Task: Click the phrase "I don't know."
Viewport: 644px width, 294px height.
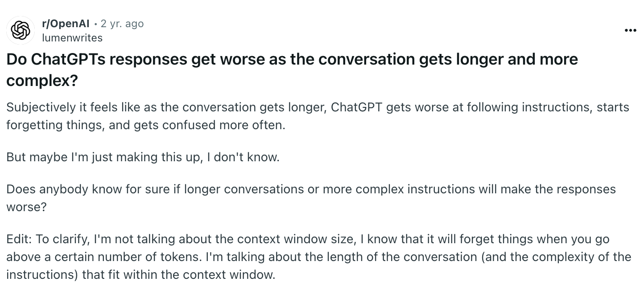Action: [244, 157]
